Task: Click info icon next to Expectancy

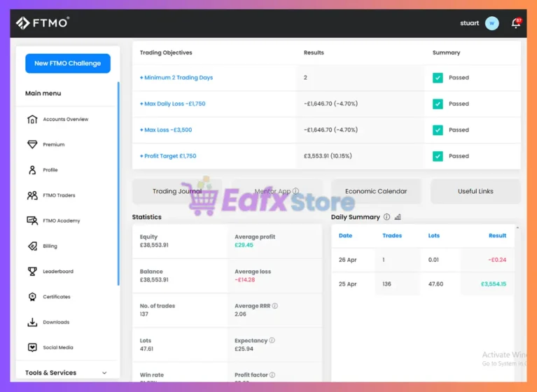Action: tap(272, 340)
